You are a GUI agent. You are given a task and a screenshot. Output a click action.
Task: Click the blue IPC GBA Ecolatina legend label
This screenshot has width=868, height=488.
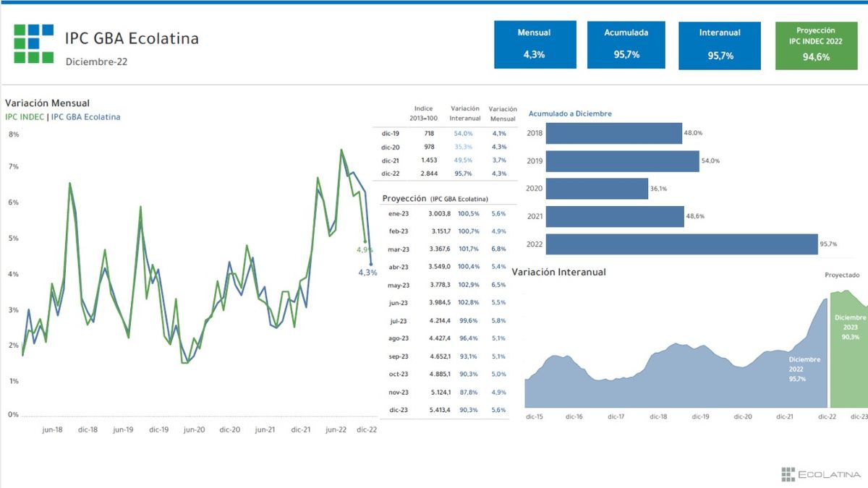tap(86, 117)
